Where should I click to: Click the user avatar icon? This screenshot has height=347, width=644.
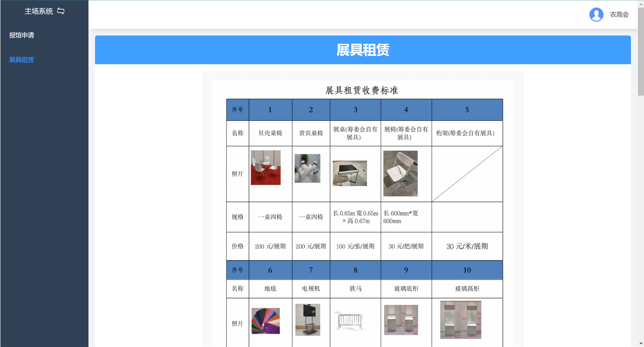click(x=596, y=15)
